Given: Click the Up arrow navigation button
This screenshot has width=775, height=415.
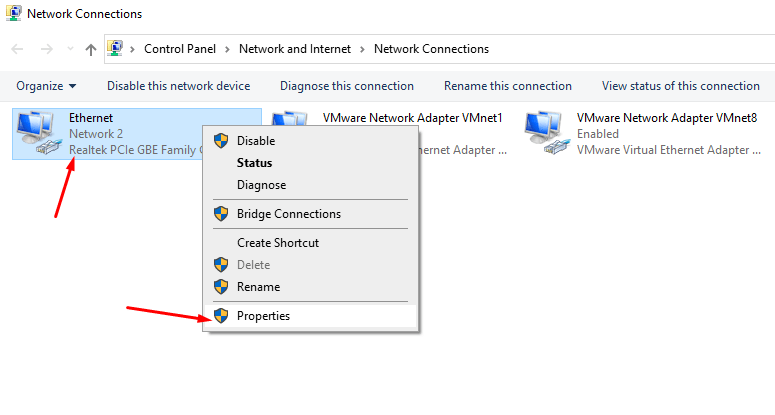Looking at the screenshot, I should (91, 48).
